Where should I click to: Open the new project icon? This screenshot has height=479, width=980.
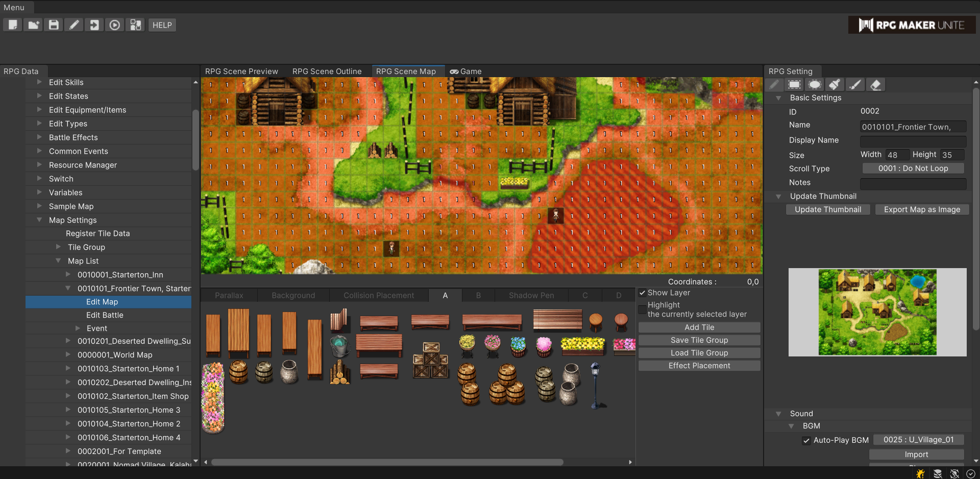point(12,25)
